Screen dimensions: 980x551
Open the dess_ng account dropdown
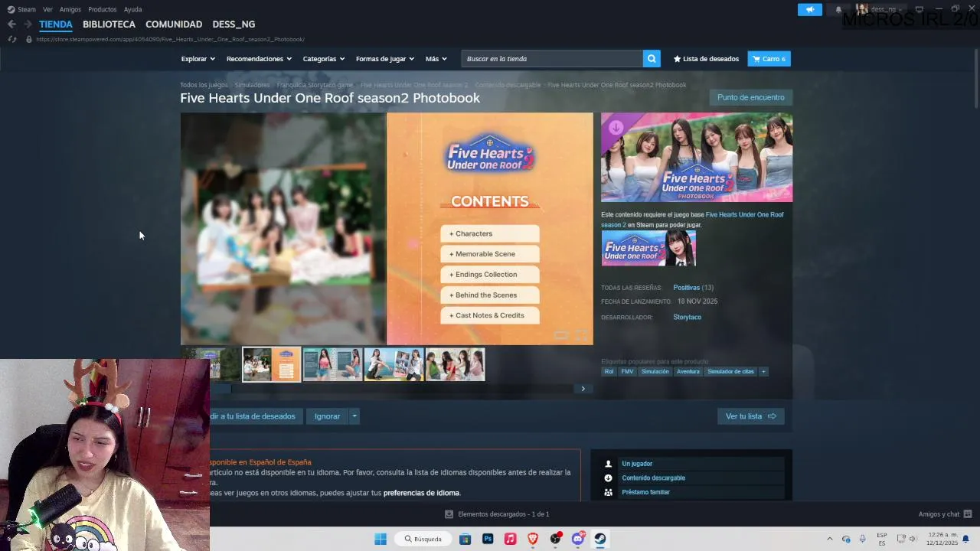pyautogui.click(x=882, y=9)
